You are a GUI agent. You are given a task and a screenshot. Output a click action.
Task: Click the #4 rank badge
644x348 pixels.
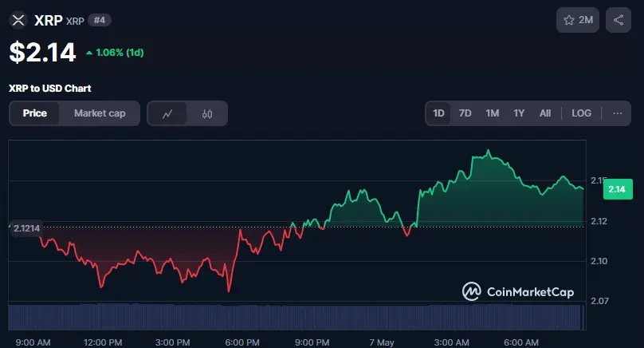pyautogui.click(x=100, y=20)
